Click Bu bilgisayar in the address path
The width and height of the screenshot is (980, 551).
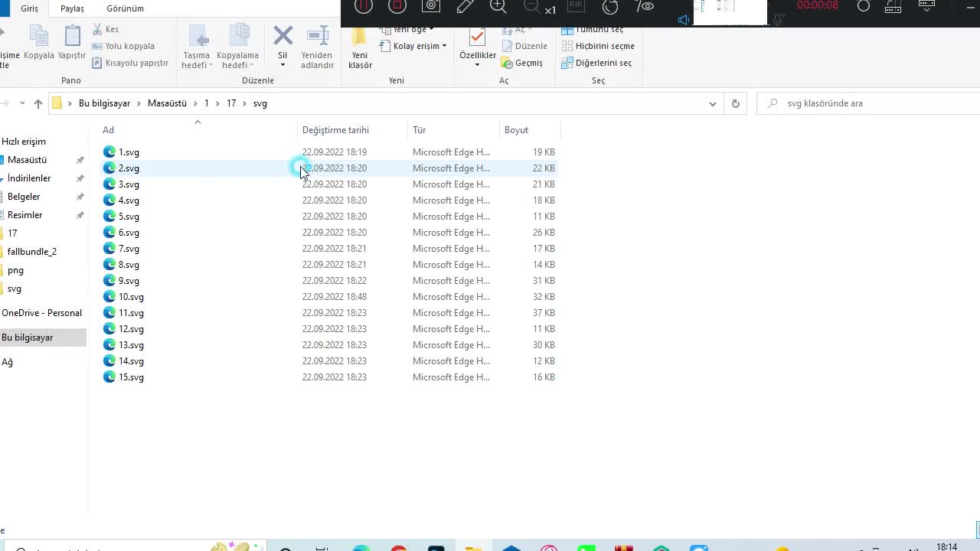104,103
